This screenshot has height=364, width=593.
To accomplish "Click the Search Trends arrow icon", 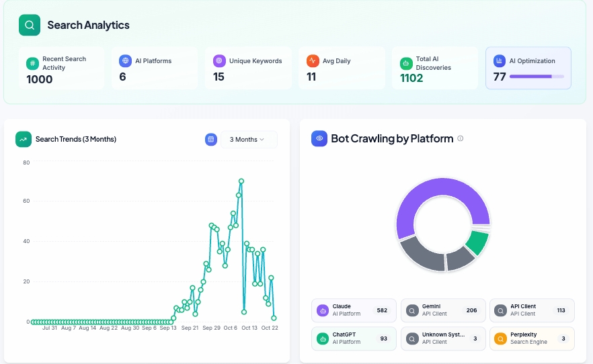I will (x=24, y=139).
